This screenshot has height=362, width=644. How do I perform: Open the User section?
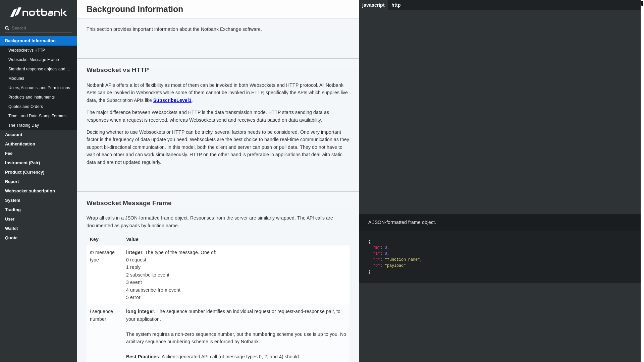39,219
